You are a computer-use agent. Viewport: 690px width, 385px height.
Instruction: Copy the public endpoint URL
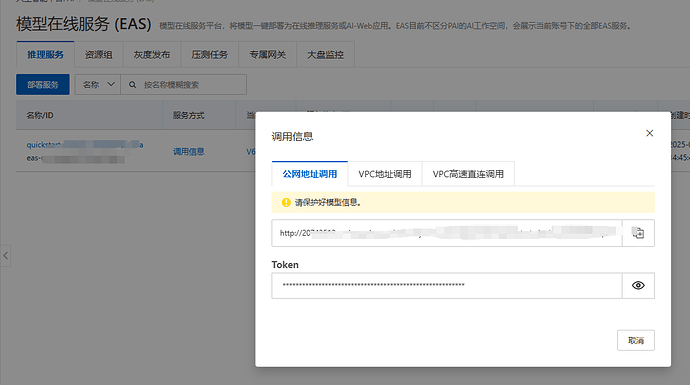(638, 233)
